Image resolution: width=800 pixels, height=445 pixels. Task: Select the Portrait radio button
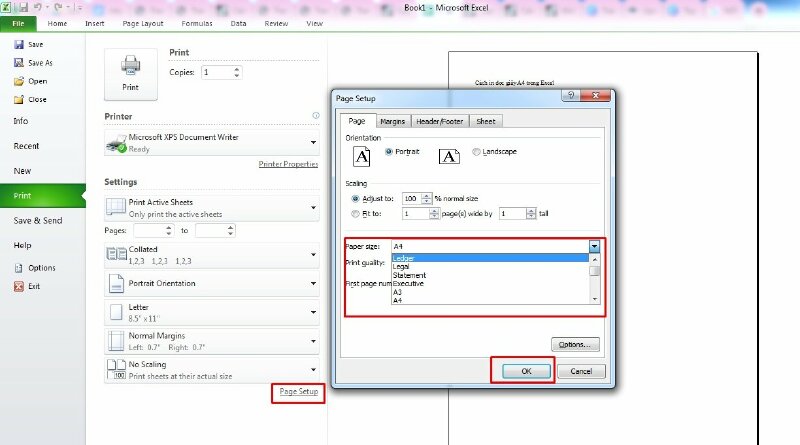click(x=389, y=152)
